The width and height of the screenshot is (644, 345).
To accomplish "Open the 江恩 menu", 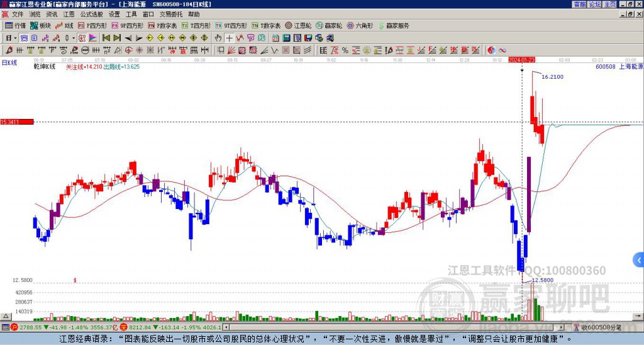I will point(69,14).
